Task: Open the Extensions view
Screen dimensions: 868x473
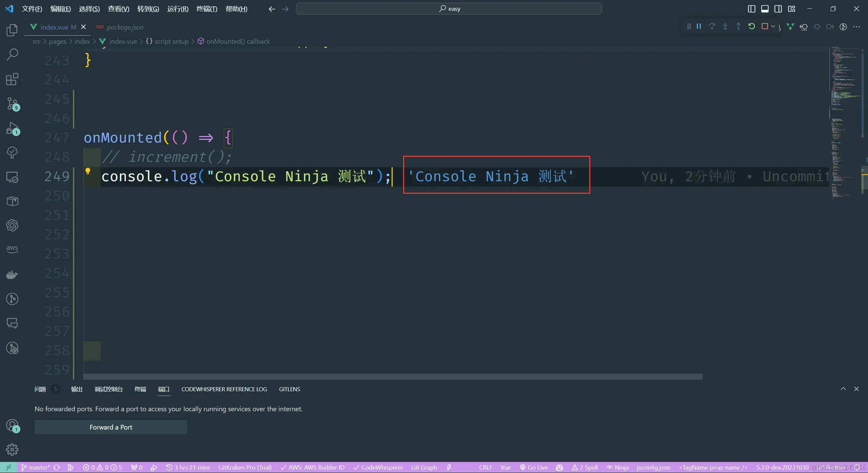Action: (x=12, y=79)
